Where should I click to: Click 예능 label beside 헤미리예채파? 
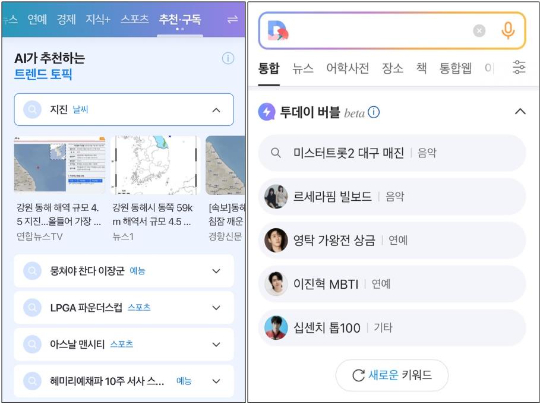(x=184, y=381)
